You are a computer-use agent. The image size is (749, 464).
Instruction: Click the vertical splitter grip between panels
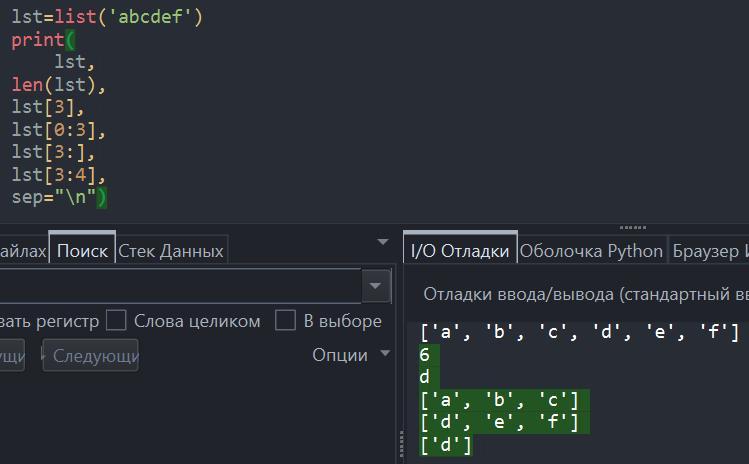coord(401,444)
